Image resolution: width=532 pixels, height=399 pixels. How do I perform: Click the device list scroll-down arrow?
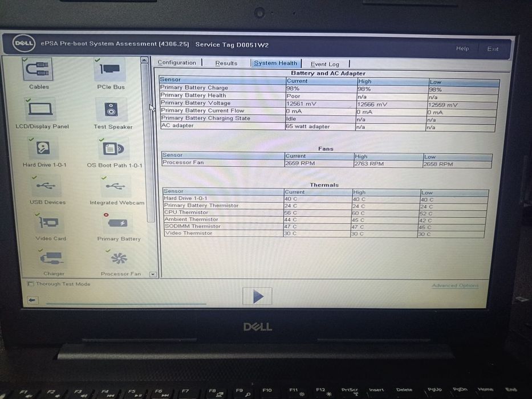coord(153,274)
